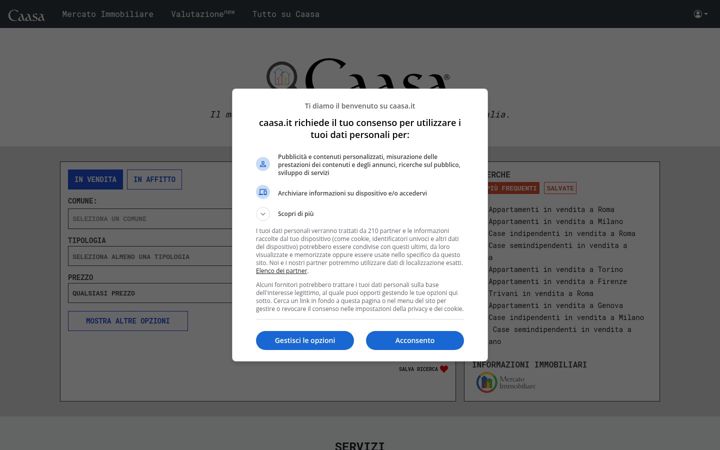Click the Salva ricerca heart icon
The width and height of the screenshot is (720, 450).
pos(444,369)
